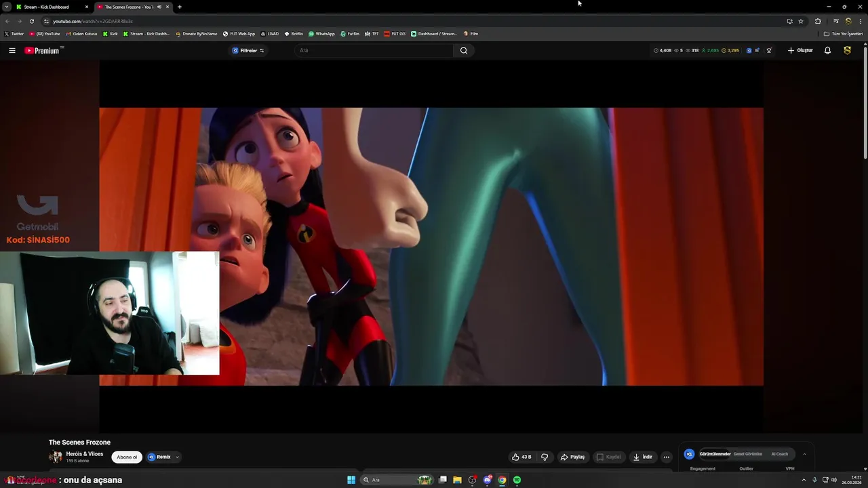Dislike the video with thumbs down
The image size is (868, 488).
pos(545,457)
